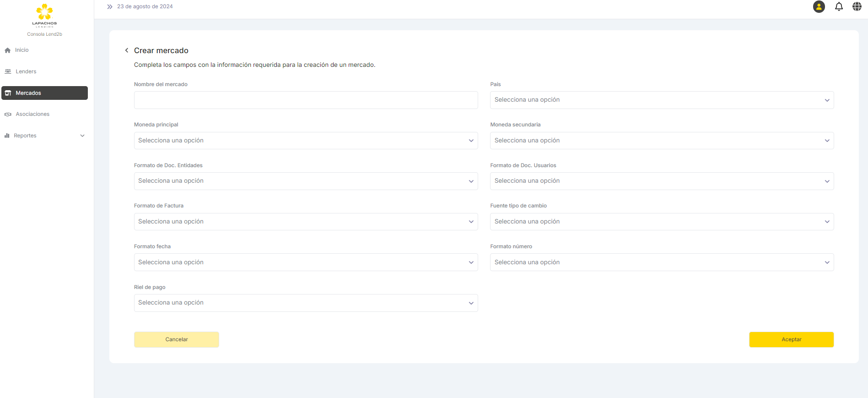
Task: Click the Lenders people icon
Action: click(x=8, y=71)
